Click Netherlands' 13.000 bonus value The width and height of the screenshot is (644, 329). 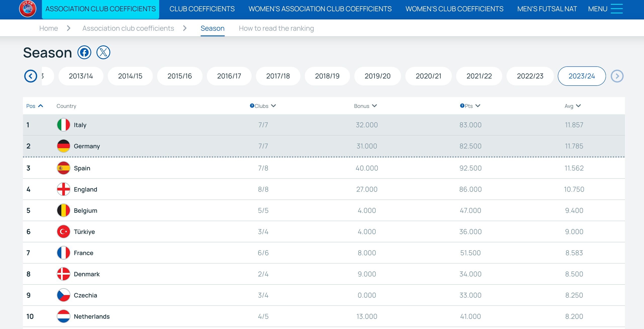coord(367,316)
